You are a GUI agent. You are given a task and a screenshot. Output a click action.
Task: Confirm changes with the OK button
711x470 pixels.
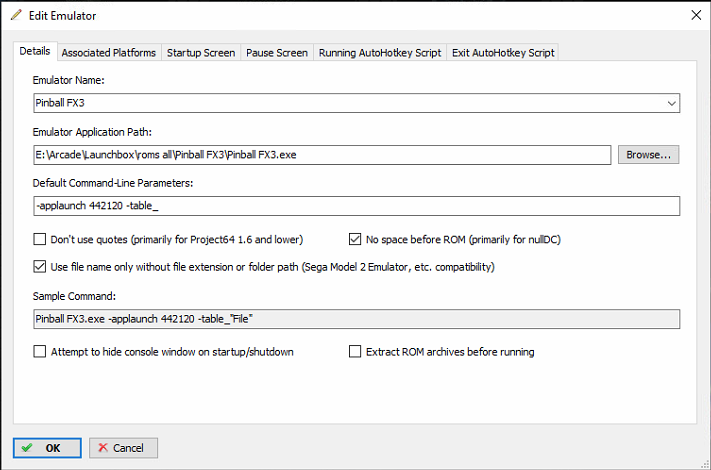coord(47,448)
